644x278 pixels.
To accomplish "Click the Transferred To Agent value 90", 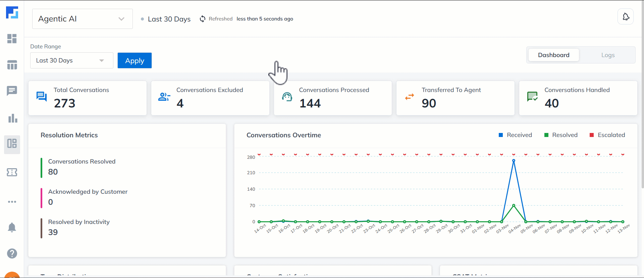I will point(429,103).
